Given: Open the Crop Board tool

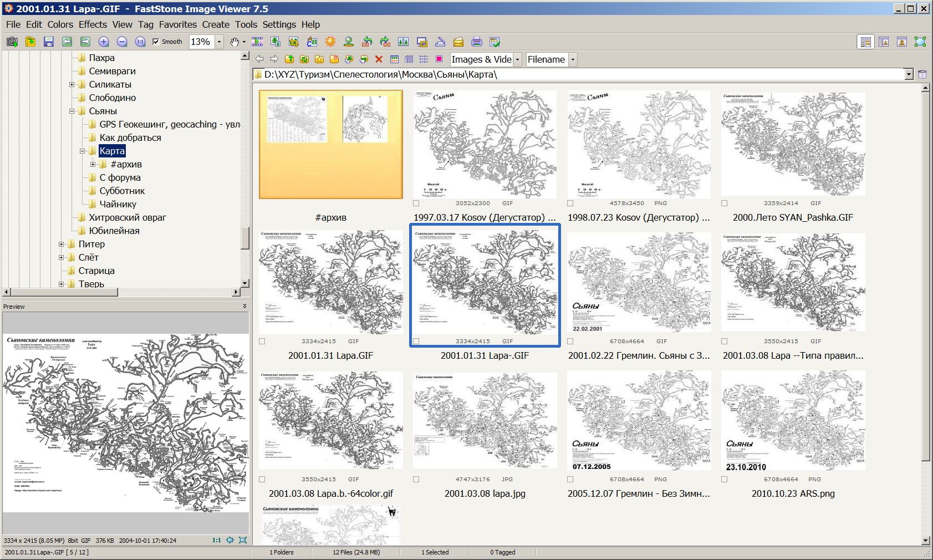Looking at the screenshot, I should pyautogui.click(x=293, y=42).
